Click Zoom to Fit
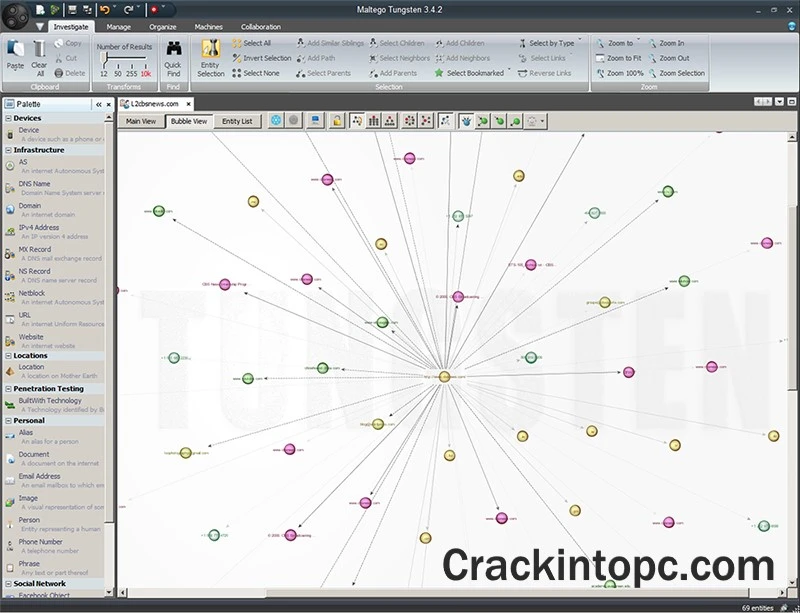 tap(619, 58)
